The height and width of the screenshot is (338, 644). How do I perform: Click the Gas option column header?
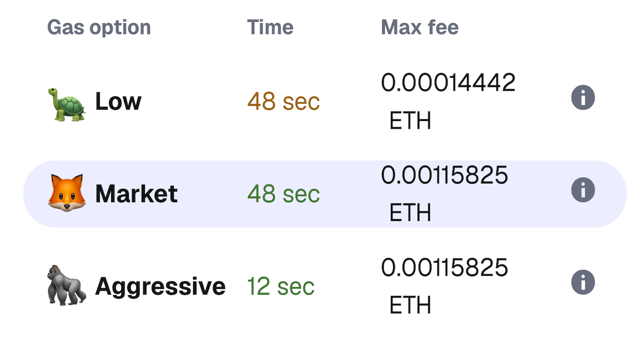[x=99, y=27]
